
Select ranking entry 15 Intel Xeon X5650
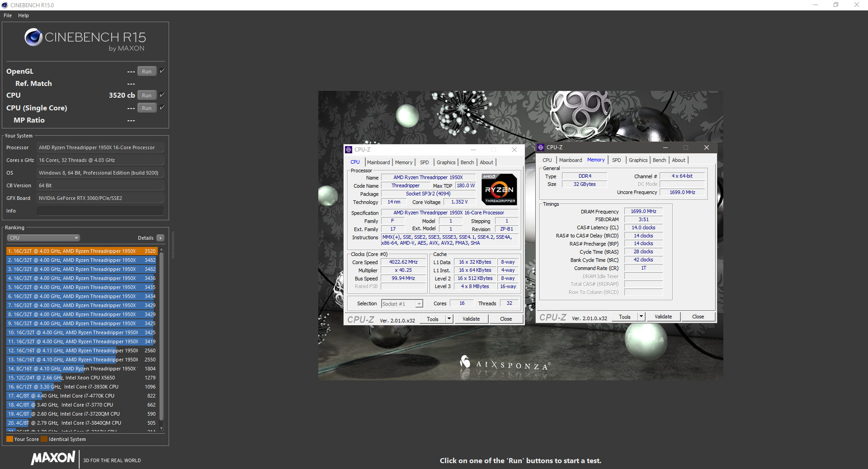[82, 378]
